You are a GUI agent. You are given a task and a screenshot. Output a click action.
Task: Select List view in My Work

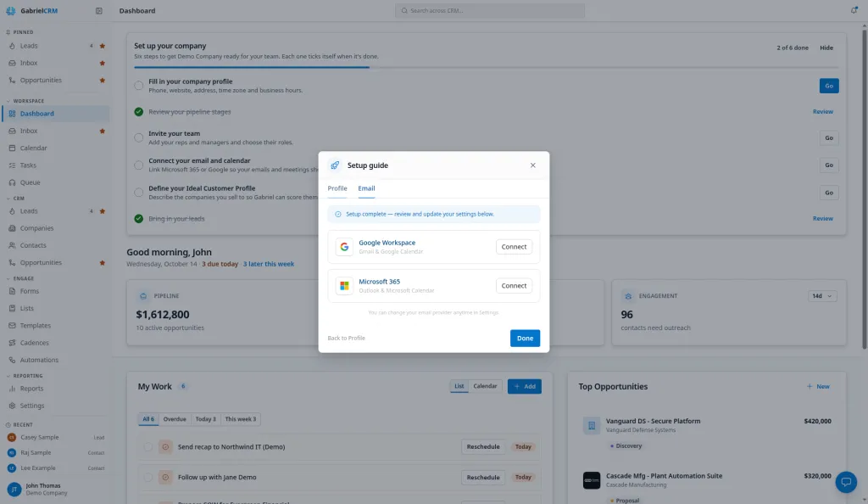click(x=459, y=386)
